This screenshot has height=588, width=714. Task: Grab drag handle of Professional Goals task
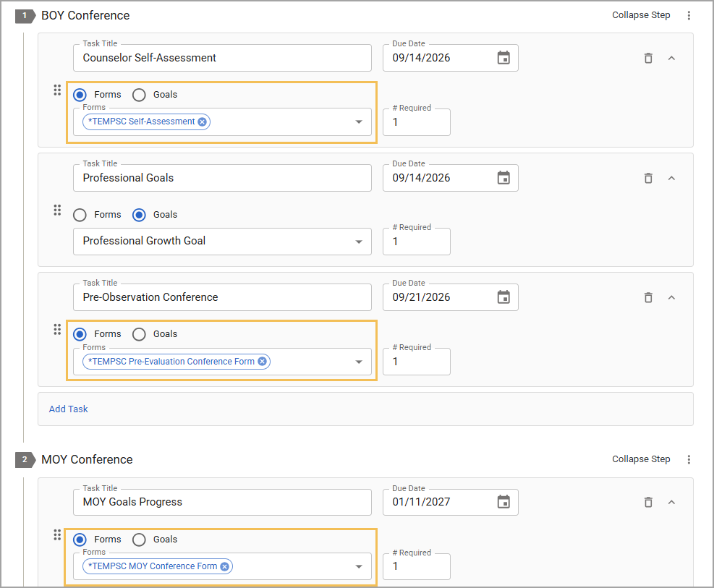[57, 210]
